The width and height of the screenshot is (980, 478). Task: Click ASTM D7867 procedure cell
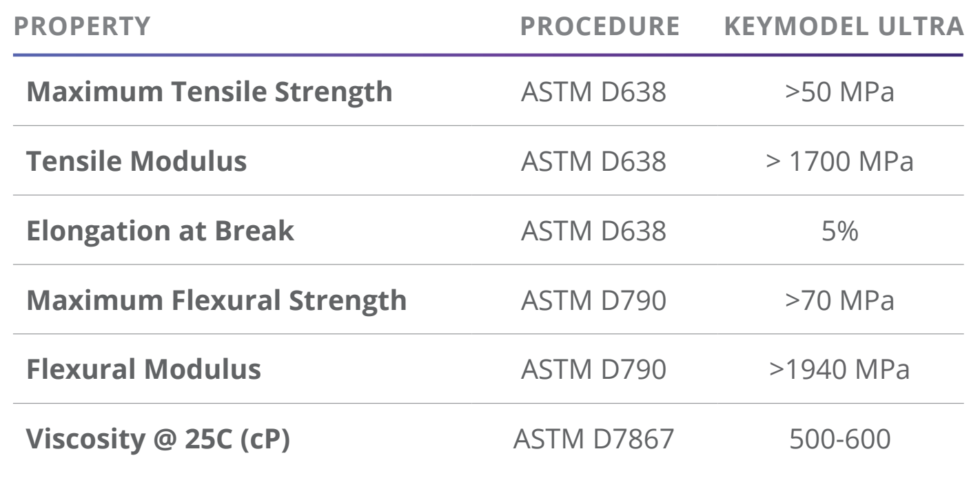[x=593, y=440]
